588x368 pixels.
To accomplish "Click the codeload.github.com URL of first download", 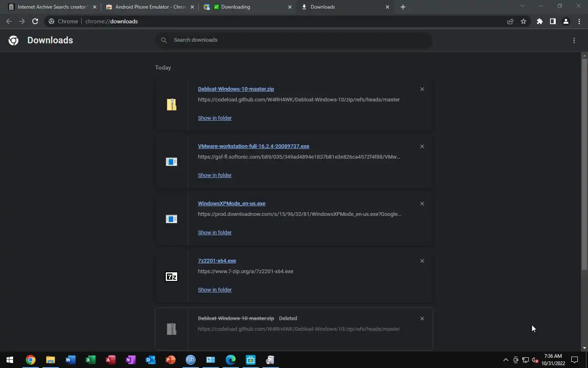I will point(299,99).
